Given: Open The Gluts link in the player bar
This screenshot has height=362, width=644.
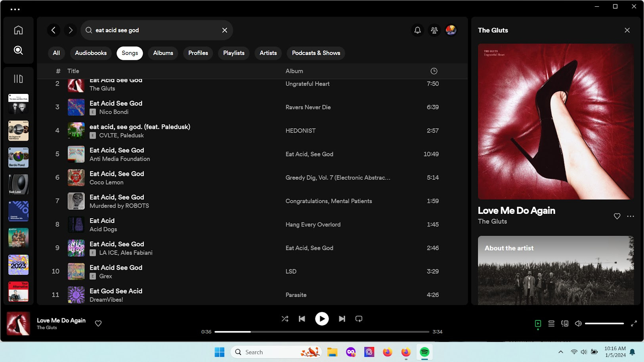Looking at the screenshot, I should 47,328.
